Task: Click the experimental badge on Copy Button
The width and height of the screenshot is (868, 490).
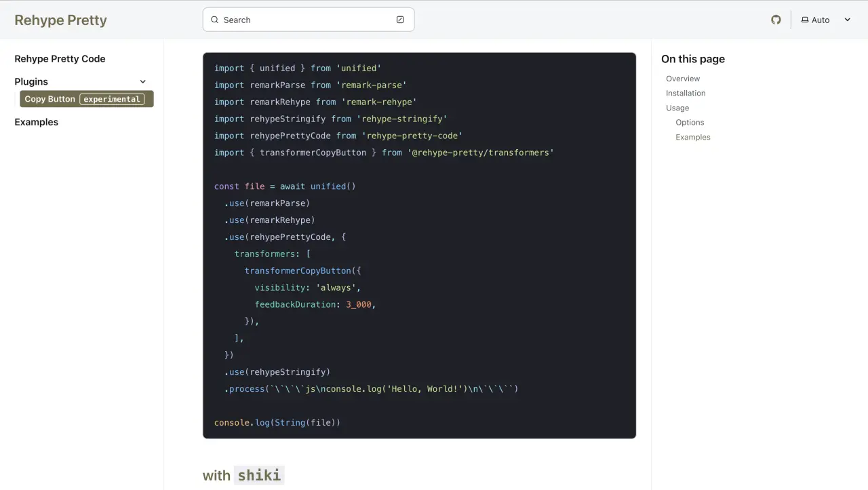Action: pos(111,99)
